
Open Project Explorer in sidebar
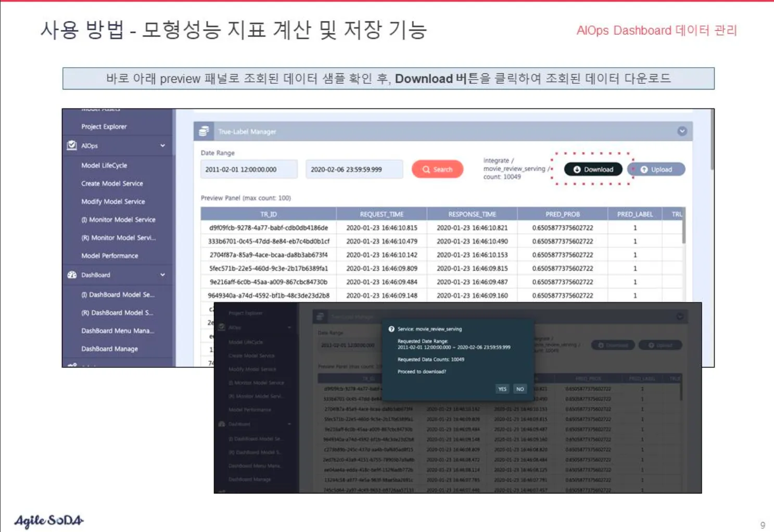104,126
